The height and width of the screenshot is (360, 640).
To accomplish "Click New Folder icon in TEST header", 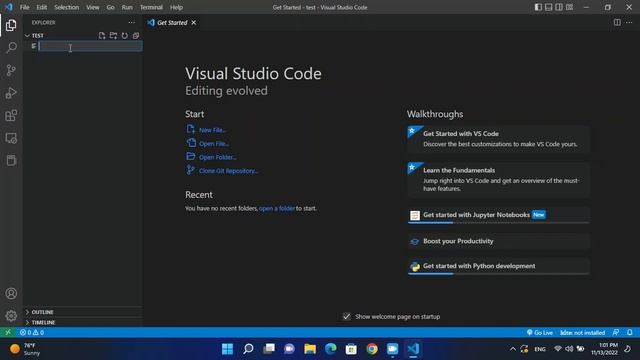I will click(x=113, y=36).
